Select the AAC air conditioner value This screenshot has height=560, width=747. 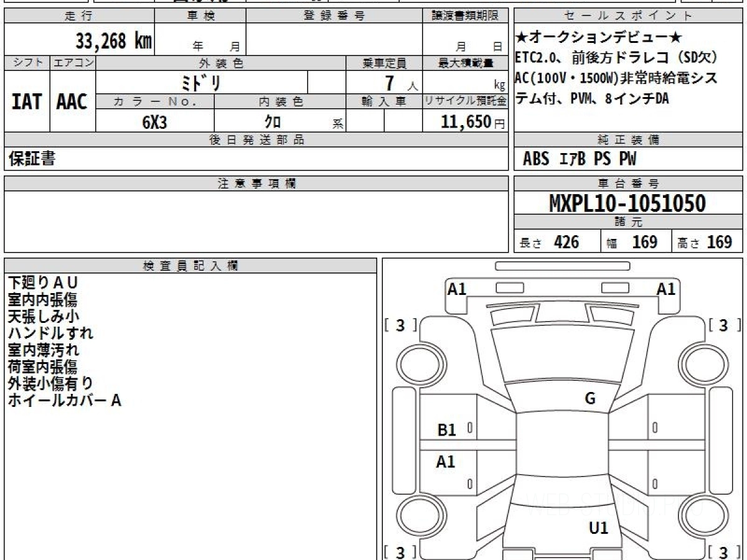tap(72, 102)
